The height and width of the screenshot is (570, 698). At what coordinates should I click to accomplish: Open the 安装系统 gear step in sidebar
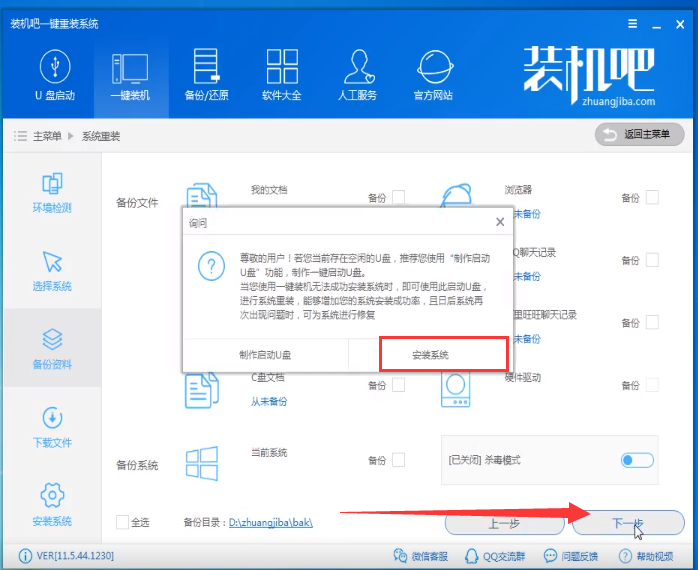click(x=51, y=505)
